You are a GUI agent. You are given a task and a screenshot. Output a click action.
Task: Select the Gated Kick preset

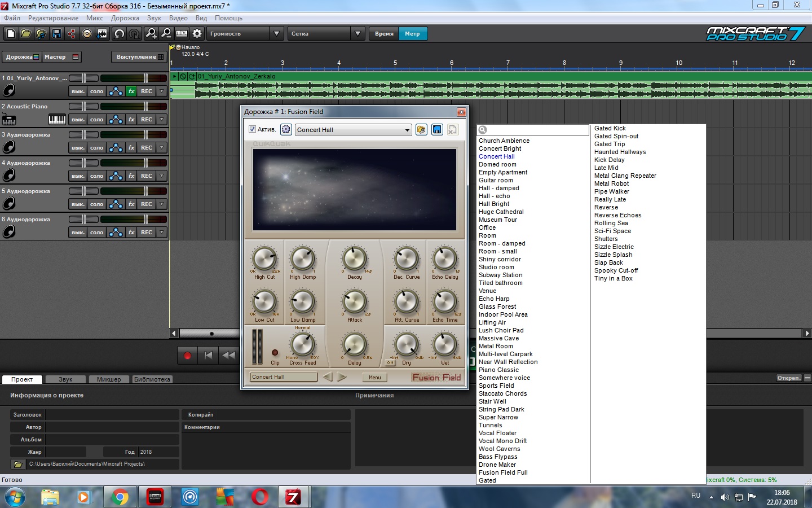pos(610,129)
